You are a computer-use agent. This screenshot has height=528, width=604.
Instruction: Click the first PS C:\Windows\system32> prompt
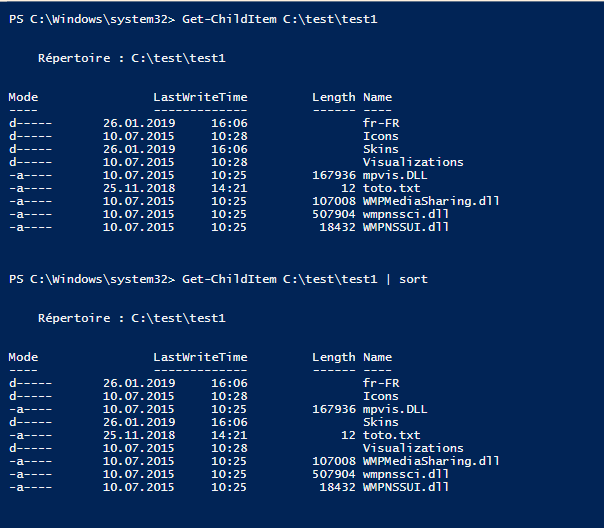[92, 19]
